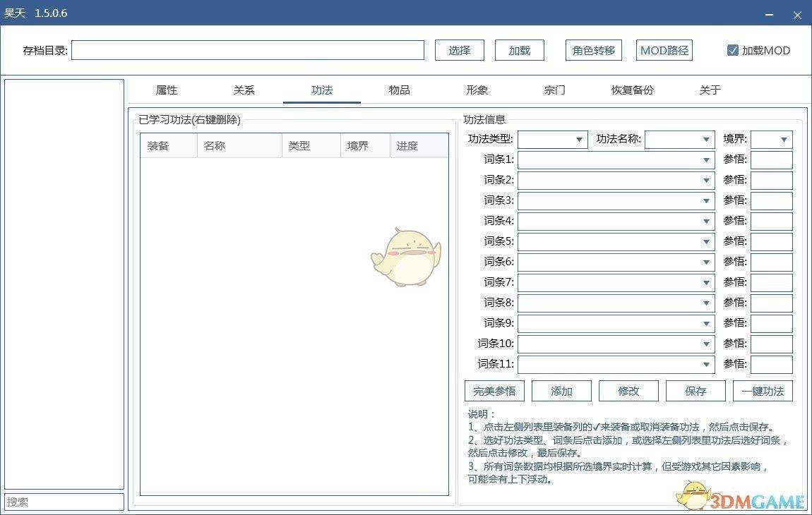Click the 完美参悟 button
Viewport: 812px width, 515px height.
click(x=494, y=391)
